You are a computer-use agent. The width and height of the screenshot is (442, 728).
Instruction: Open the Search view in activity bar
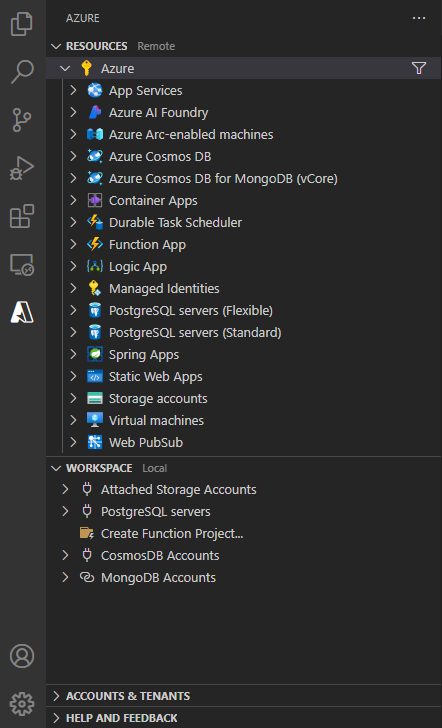22,72
